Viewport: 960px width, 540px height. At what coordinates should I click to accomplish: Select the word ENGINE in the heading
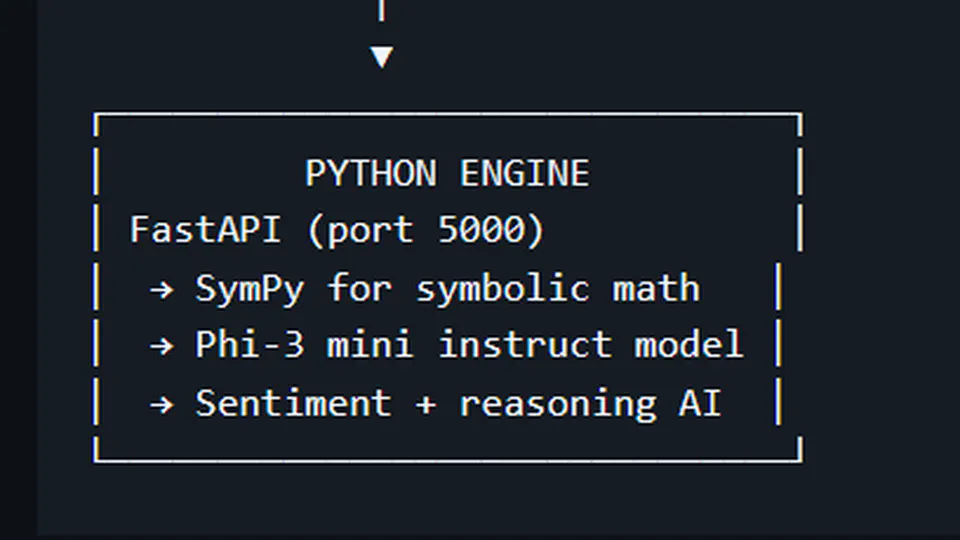(524, 174)
